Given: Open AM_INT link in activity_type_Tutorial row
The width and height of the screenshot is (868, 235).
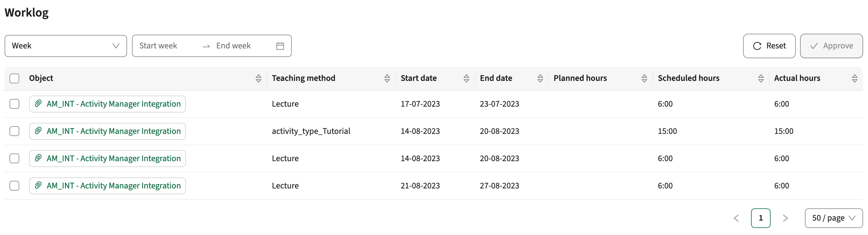Looking at the screenshot, I should click(113, 131).
